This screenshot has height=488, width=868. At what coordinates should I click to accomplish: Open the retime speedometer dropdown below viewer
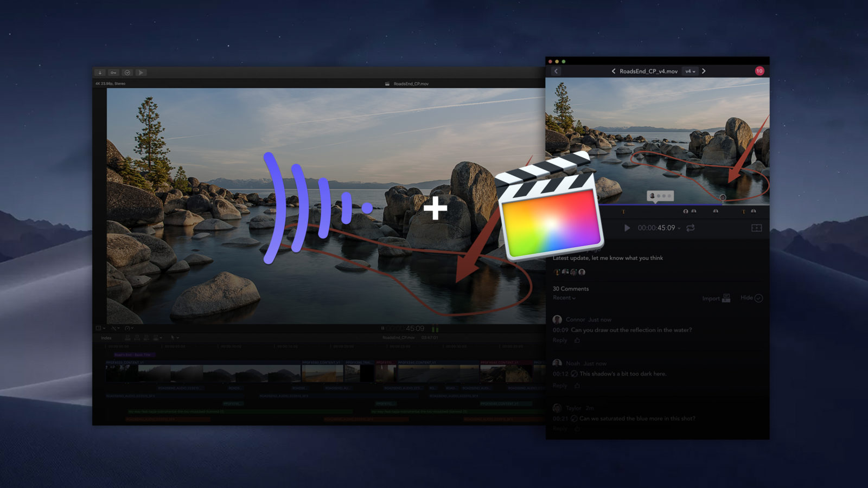point(129,328)
